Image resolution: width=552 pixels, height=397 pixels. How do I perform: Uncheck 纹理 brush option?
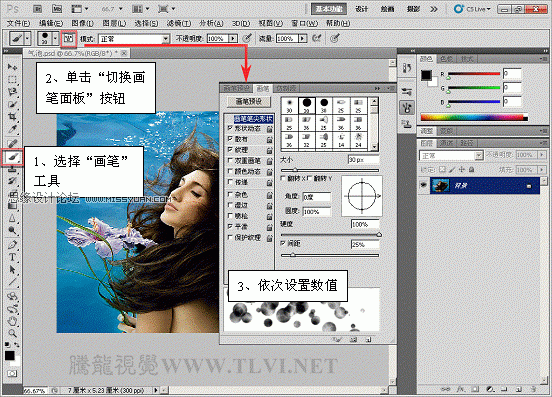(230, 150)
